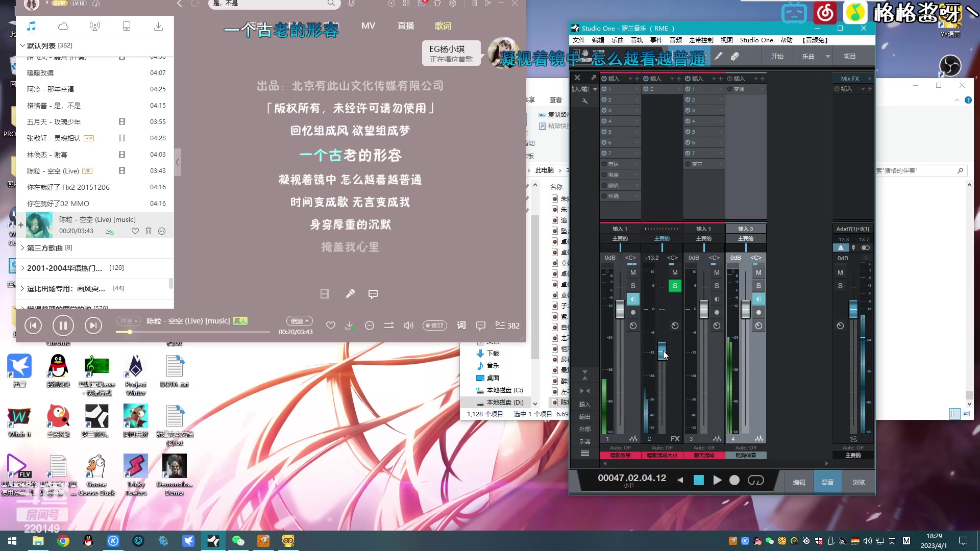The width and height of the screenshot is (980, 551).
Task: Open the downloads icon in the music player sidebar
Action: pyautogui.click(x=158, y=26)
